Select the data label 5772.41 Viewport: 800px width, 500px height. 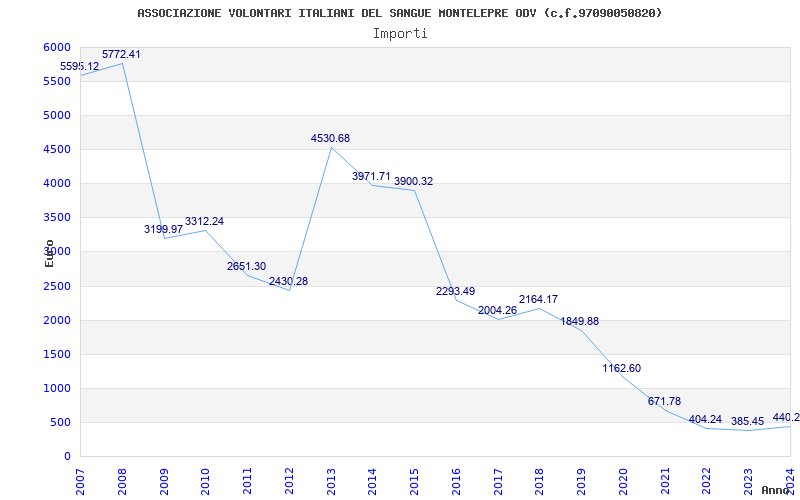(121, 54)
